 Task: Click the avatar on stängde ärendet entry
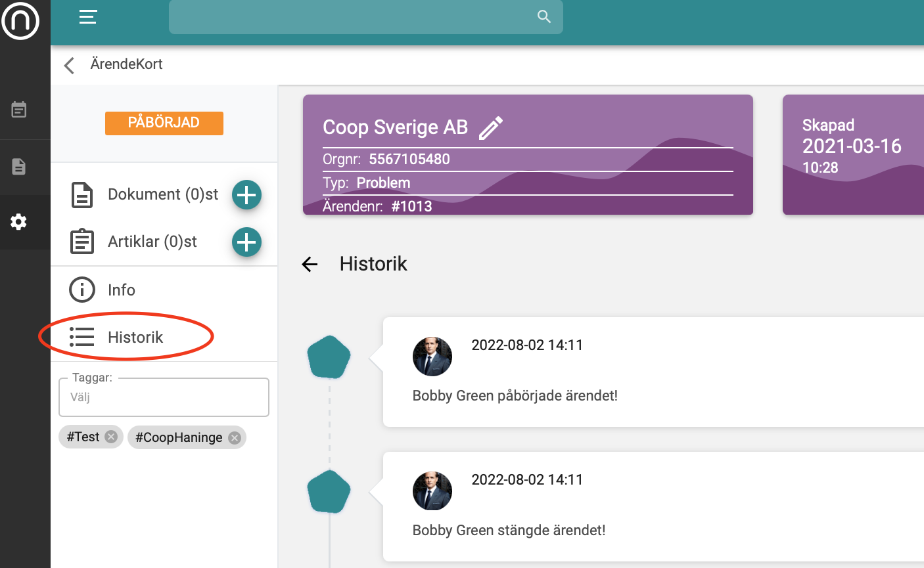432,491
